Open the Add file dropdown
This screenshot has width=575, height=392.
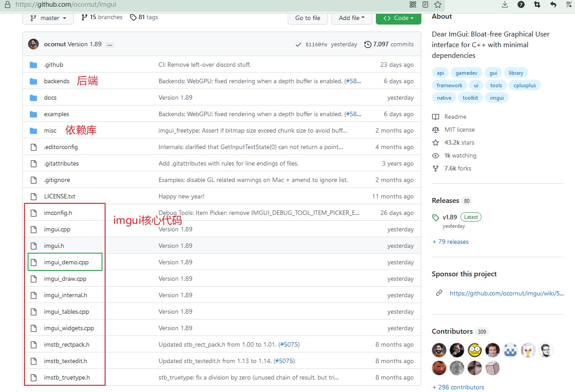pos(352,18)
